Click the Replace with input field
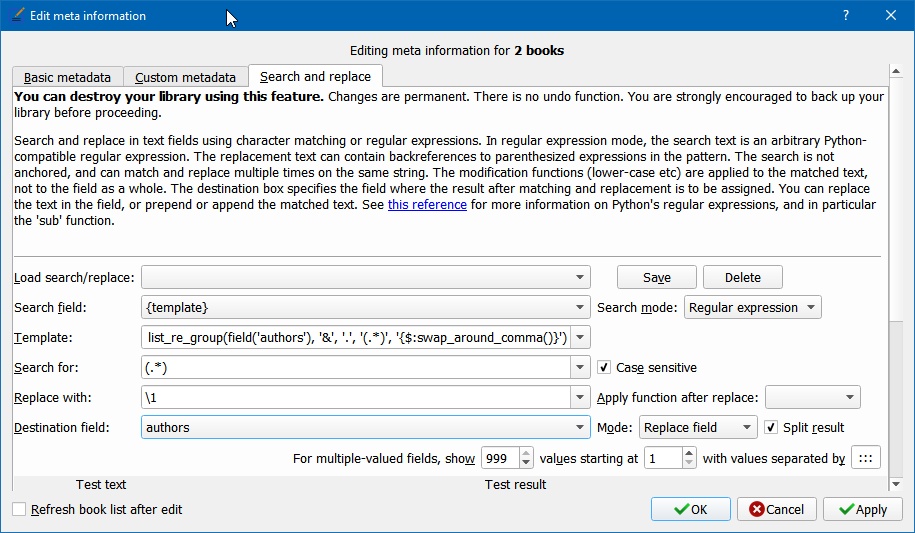915x533 pixels. (x=356, y=398)
